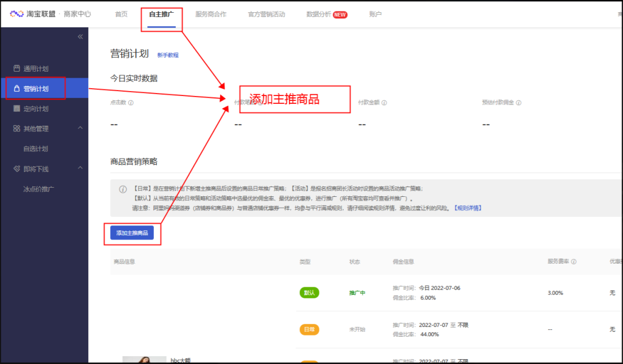This screenshot has height=364, width=623.
Task: Click the 添加主推商品 button
Action: click(x=132, y=233)
